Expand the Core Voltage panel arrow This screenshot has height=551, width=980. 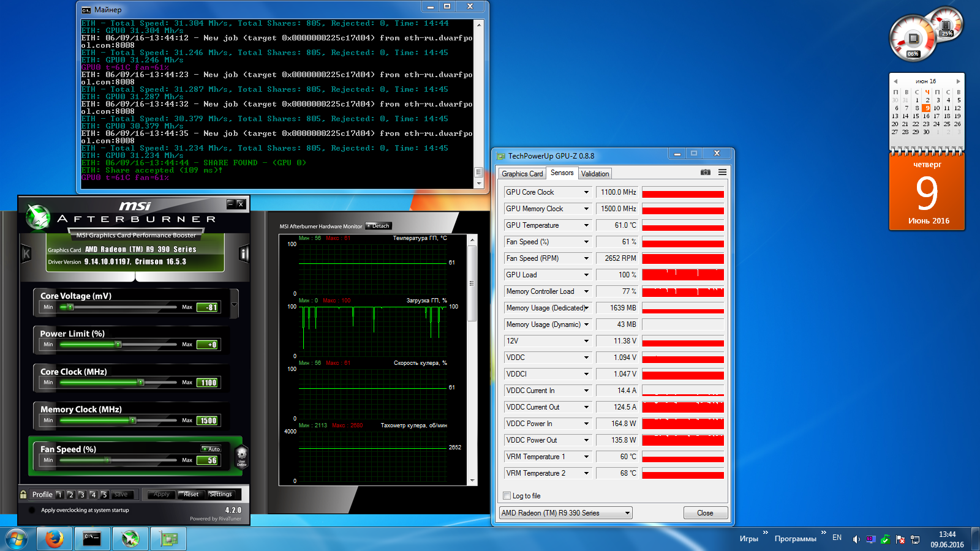pyautogui.click(x=234, y=304)
